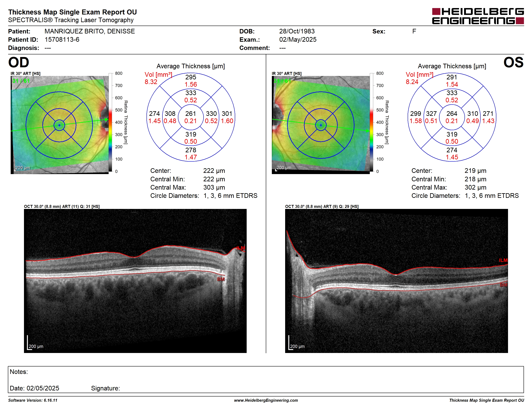Click the ILM label in the OS scan
The width and height of the screenshot is (532, 411).
click(503, 260)
